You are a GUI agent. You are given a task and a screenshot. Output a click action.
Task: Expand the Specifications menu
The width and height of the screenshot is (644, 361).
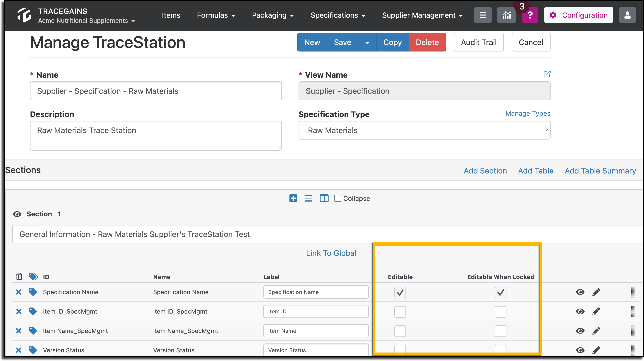[x=338, y=15]
